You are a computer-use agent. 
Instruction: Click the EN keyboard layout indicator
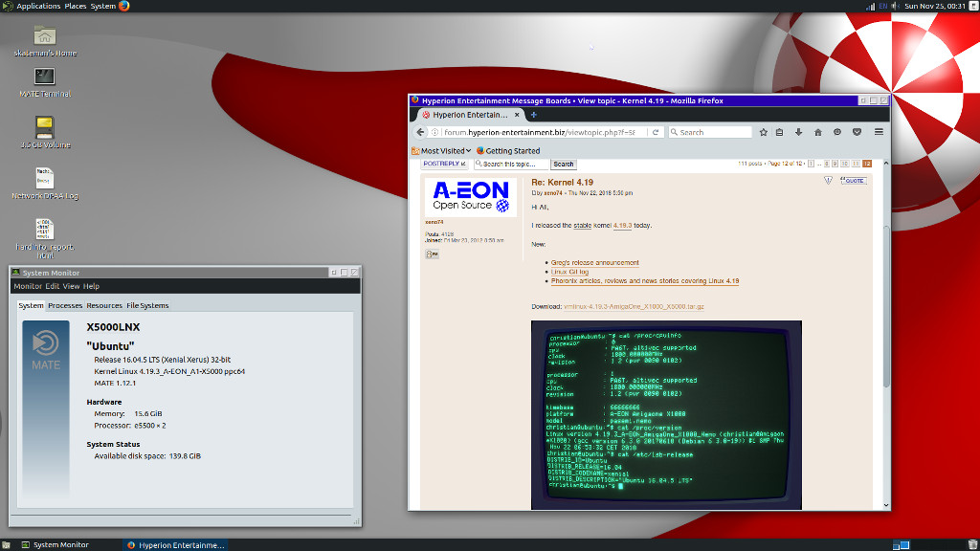coord(883,6)
